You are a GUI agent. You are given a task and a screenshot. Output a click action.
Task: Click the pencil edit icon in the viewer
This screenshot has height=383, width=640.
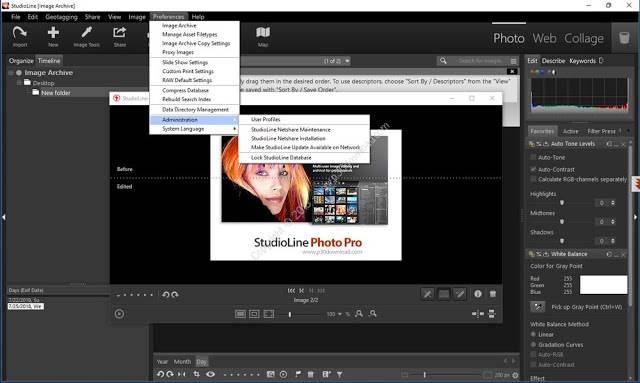point(460,294)
